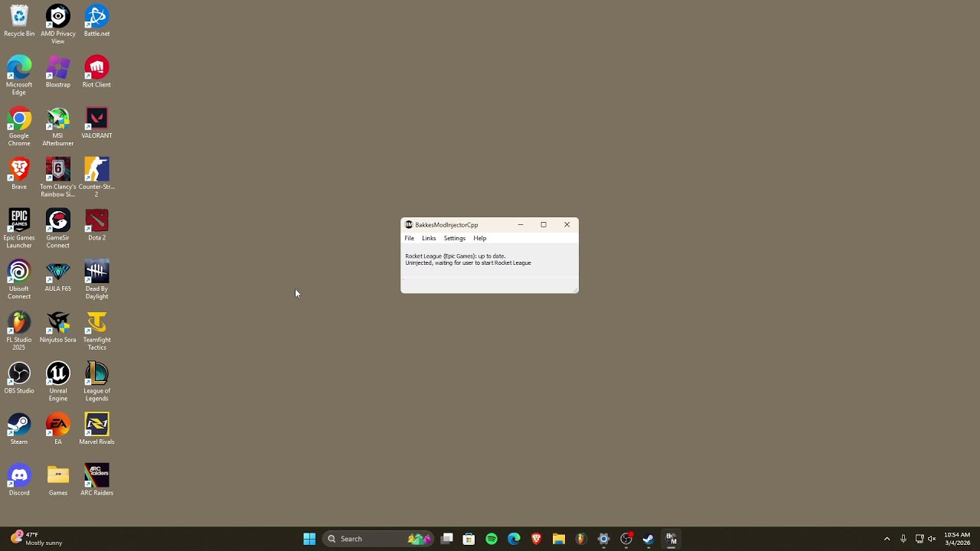Select the Teamfight Tactics desktop shortcut
The width and height of the screenshot is (980, 551).
tap(96, 331)
